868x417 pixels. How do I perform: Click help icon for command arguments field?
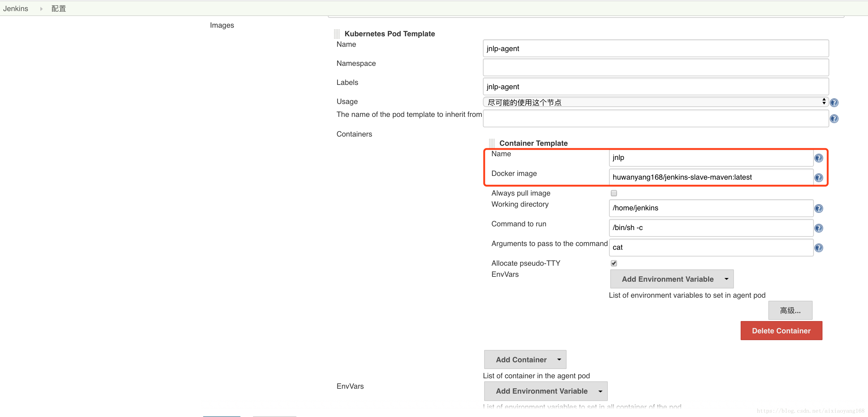(818, 248)
